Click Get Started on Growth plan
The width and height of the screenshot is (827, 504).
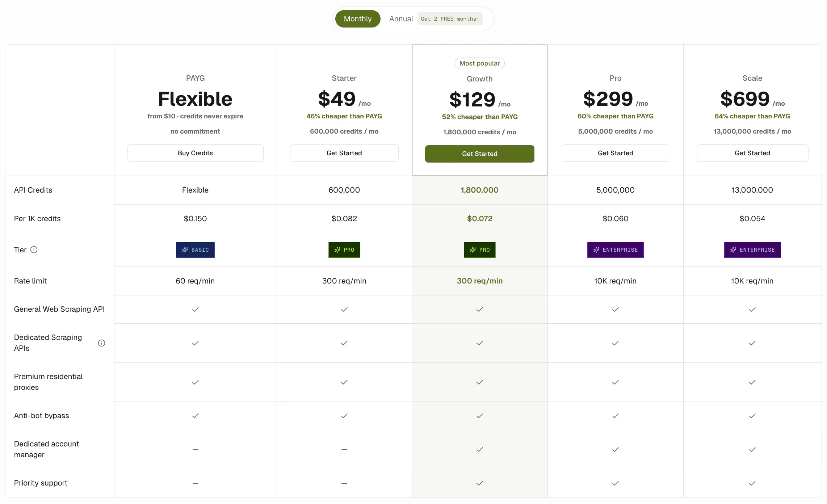pos(479,154)
